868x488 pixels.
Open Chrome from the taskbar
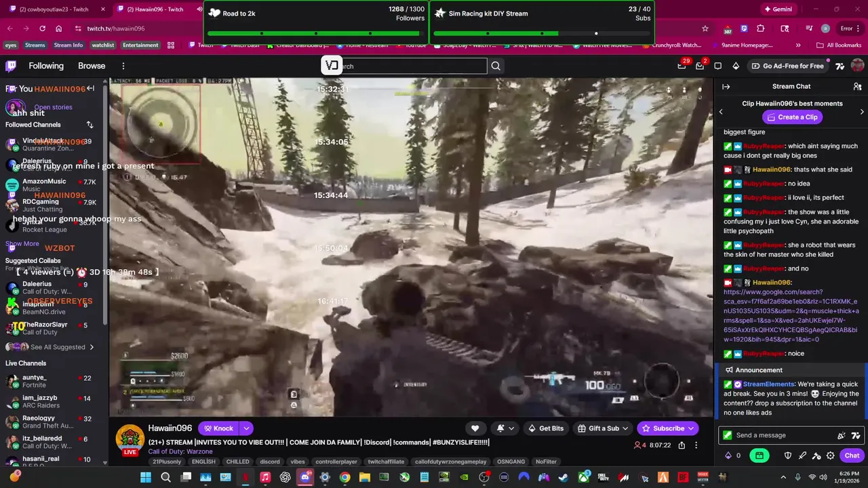pos(344,477)
